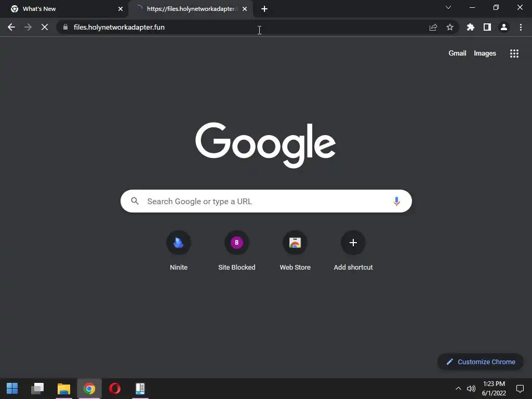
Task: Open a new tab with plus
Action: 264,9
